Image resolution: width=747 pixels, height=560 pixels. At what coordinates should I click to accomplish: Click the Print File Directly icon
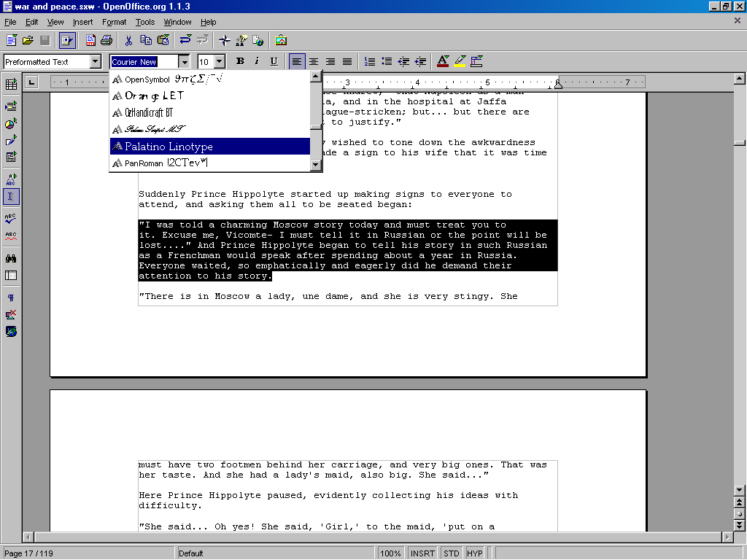click(x=107, y=40)
